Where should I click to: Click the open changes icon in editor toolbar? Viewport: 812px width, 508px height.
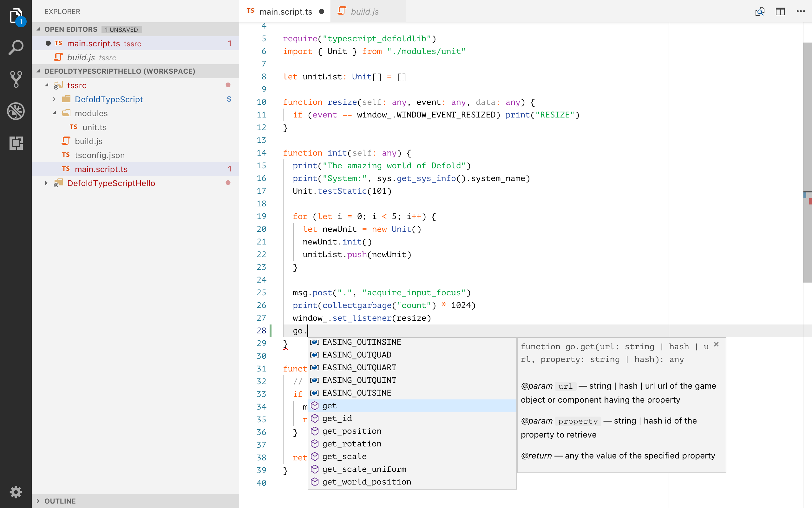pos(760,12)
